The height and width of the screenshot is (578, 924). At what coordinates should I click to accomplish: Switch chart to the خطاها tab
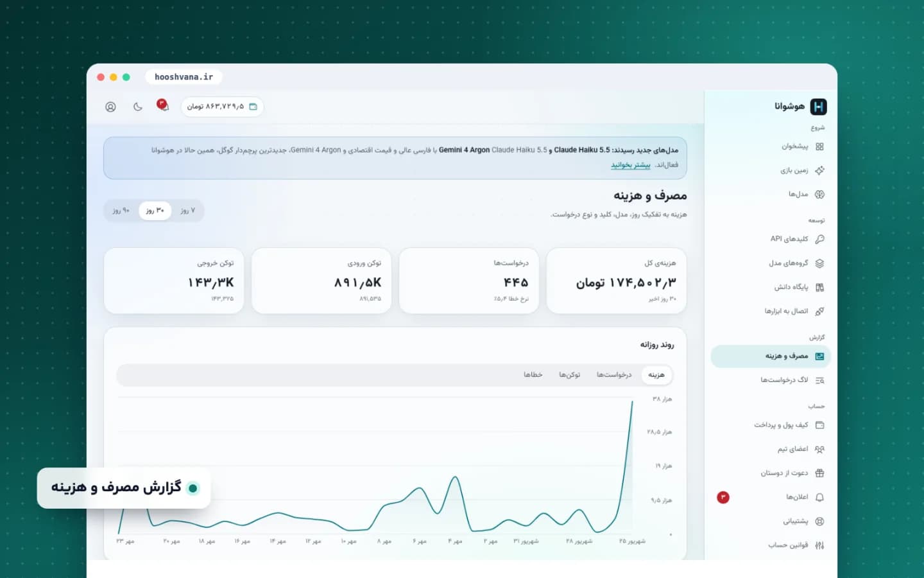(533, 374)
